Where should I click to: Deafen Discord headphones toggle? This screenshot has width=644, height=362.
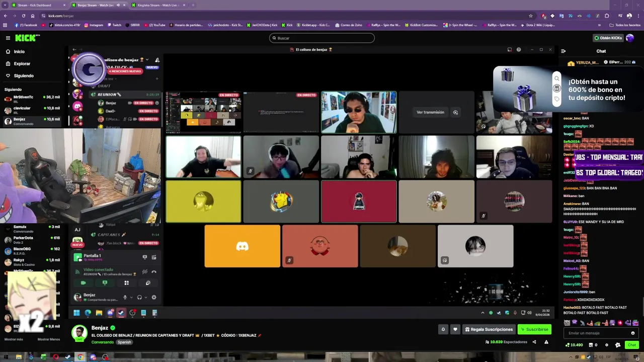coord(139,297)
